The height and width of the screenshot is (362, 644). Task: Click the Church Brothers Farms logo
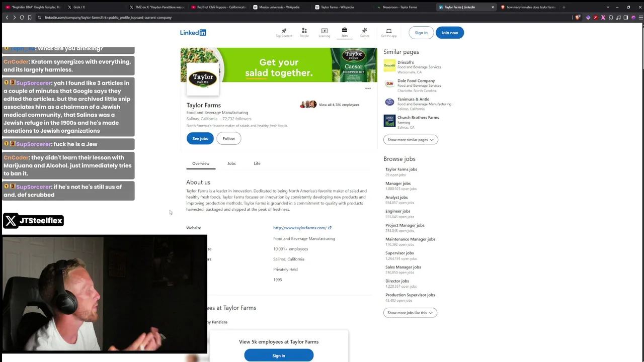coord(389,121)
